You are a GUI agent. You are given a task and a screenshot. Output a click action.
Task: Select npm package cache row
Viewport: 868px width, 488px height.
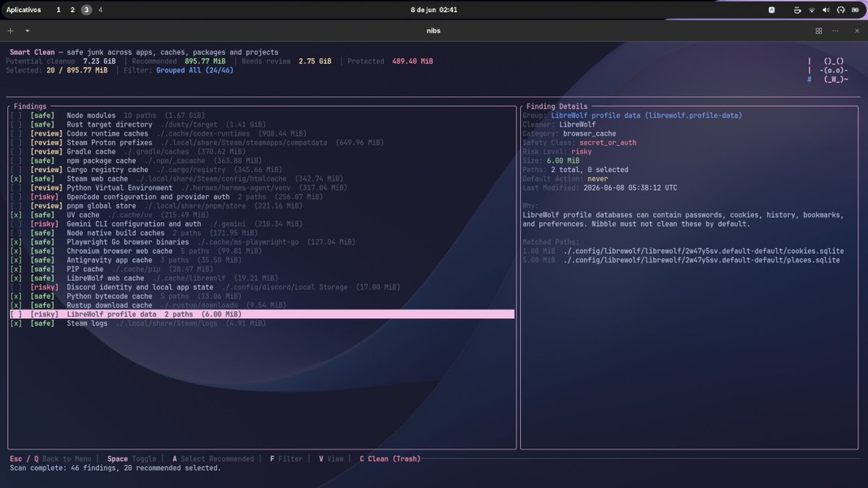point(262,160)
